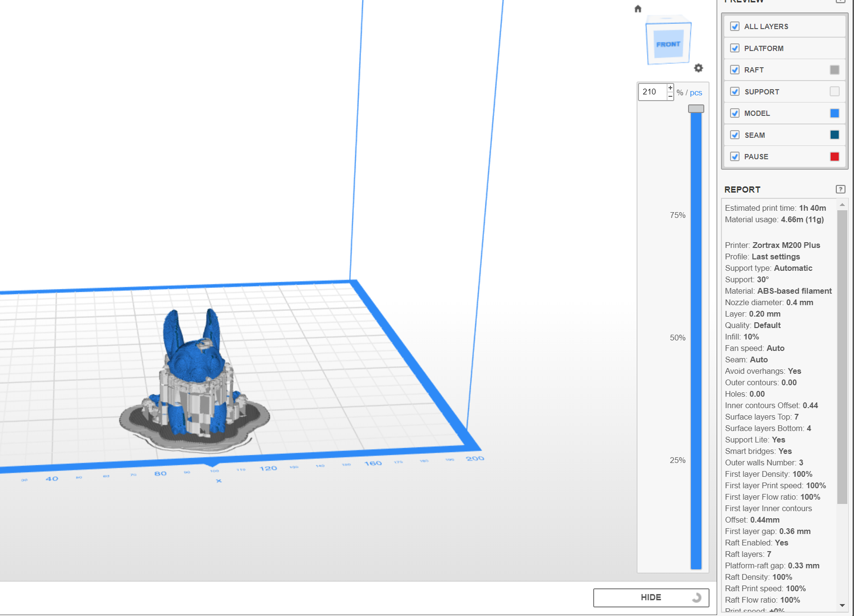This screenshot has width=854, height=616.
Task: Click the layer number input field
Action: [x=652, y=92]
